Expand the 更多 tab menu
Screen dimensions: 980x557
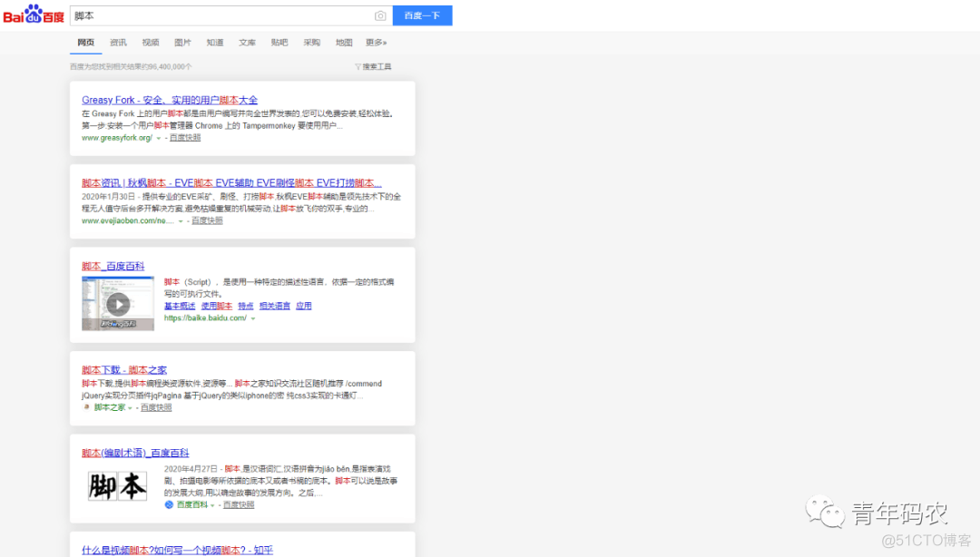click(x=377, y=43)
